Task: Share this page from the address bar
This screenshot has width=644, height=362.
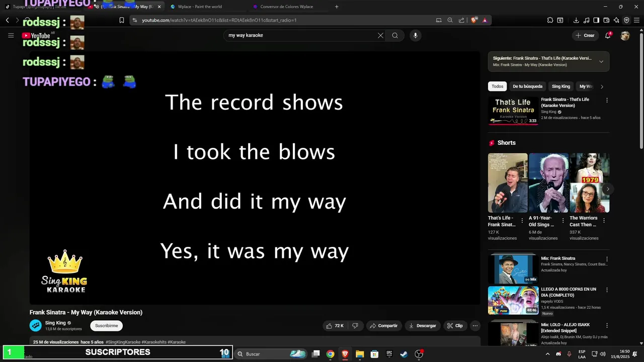Action: point(462,20)
